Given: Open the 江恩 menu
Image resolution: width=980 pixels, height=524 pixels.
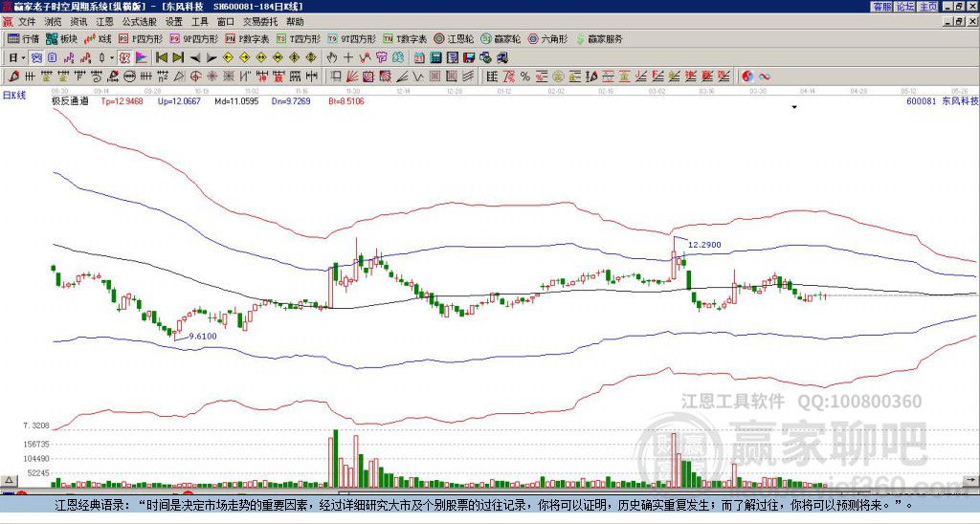Looking at the screenshot, I should 104,22.
